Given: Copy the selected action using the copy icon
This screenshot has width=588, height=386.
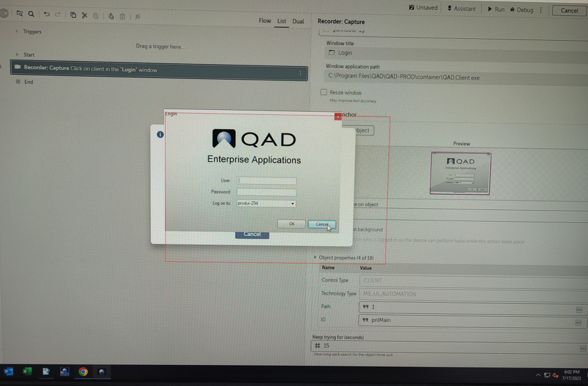Looking at the screenshot, I should [73, 15].
